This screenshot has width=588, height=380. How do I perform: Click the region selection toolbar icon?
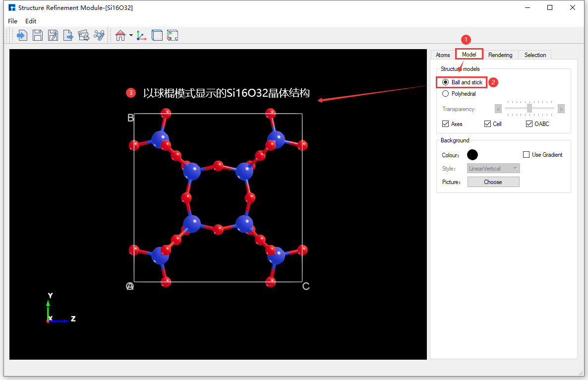pyautogui.click(x=173, y=35)
